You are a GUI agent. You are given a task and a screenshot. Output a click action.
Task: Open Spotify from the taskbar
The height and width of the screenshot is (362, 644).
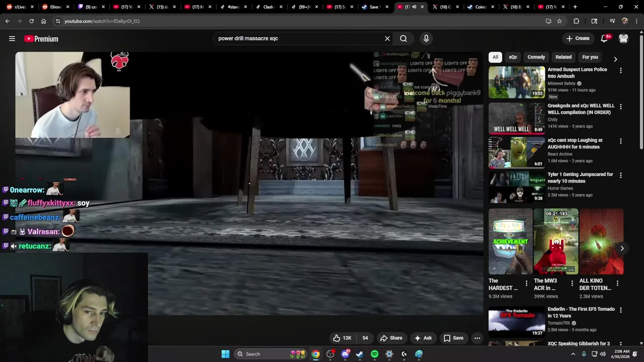374,354
